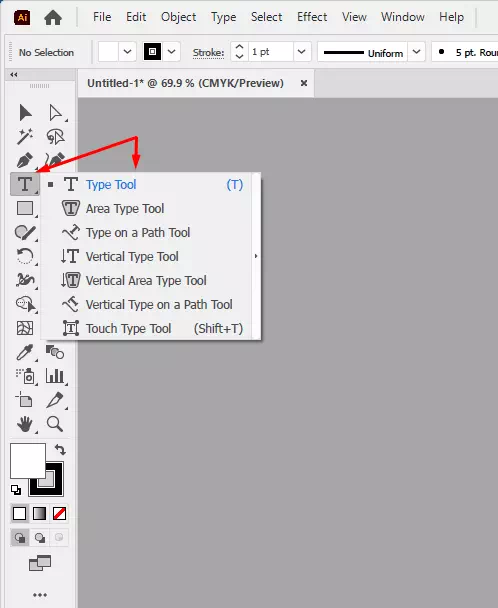The height and width of the screenshot is (608, 498).
Task: Choose Touch Type Tool from flyout
Action: coord(147,329)
